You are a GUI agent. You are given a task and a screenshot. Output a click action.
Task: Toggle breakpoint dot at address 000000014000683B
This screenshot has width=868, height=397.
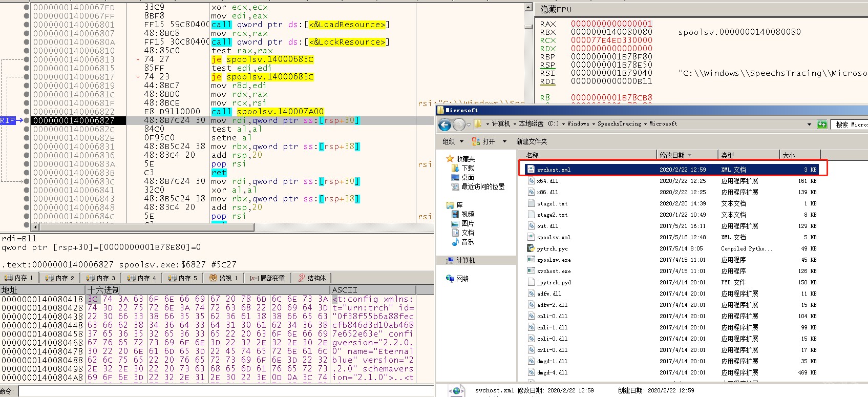pyautogui.click(x=26, y=173)
